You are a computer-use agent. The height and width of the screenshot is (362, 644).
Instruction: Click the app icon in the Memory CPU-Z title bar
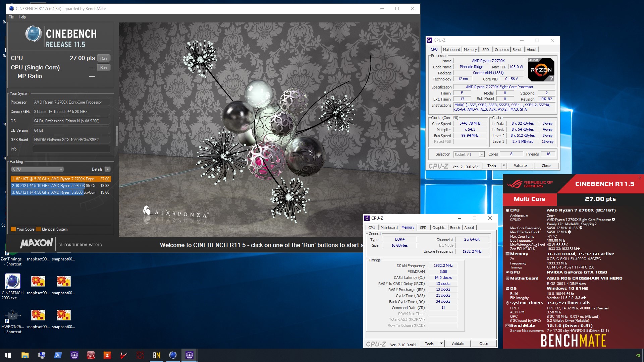pyautogui.click(x=367, y=218)
